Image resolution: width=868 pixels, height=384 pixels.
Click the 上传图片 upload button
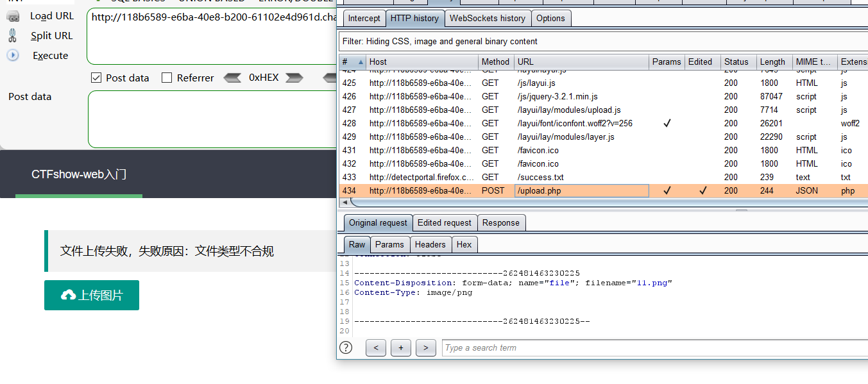92,295
